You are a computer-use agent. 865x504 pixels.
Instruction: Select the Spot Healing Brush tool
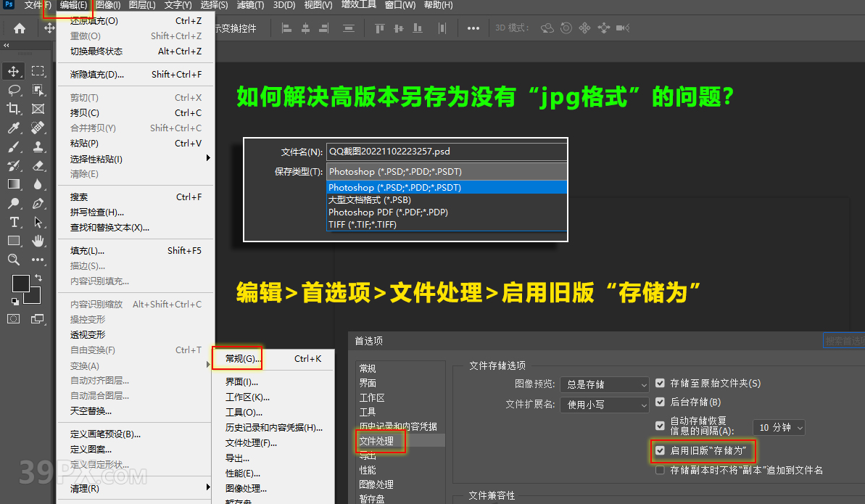point(38,128)
